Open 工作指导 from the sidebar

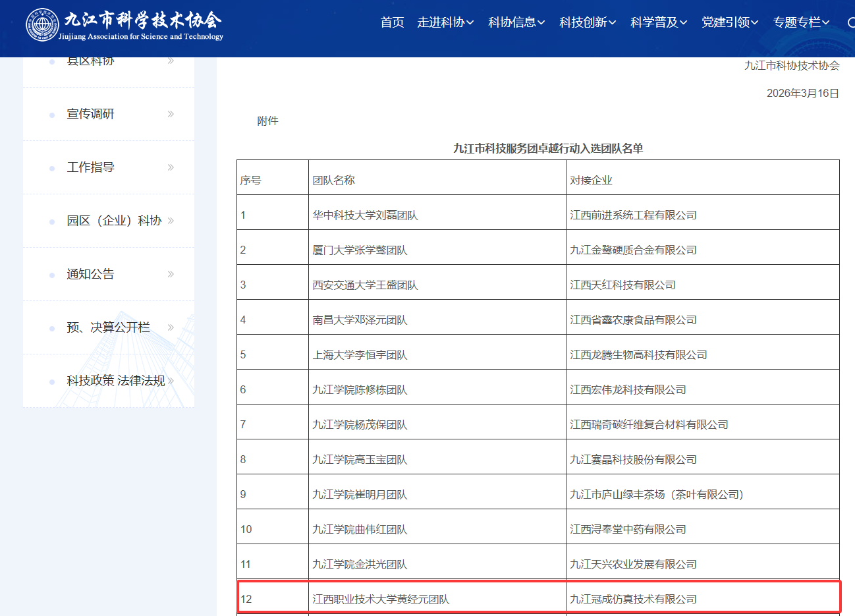tap(90, 167)
